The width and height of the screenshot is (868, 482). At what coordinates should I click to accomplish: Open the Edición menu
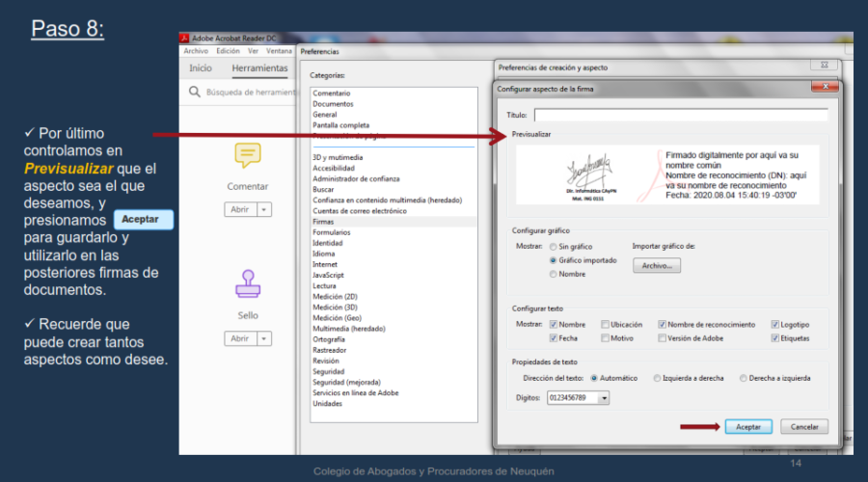228,51
